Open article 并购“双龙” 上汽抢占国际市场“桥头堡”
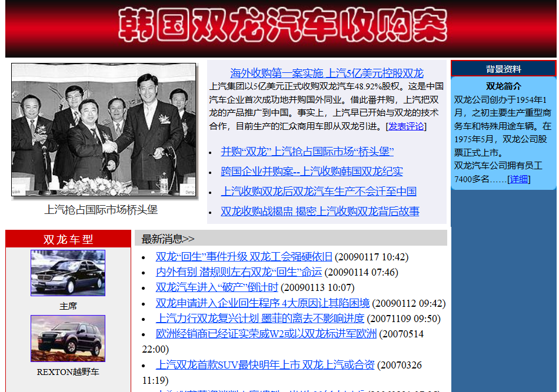The width and height of the screenshot is (559, 392). [x=307, y=152]
